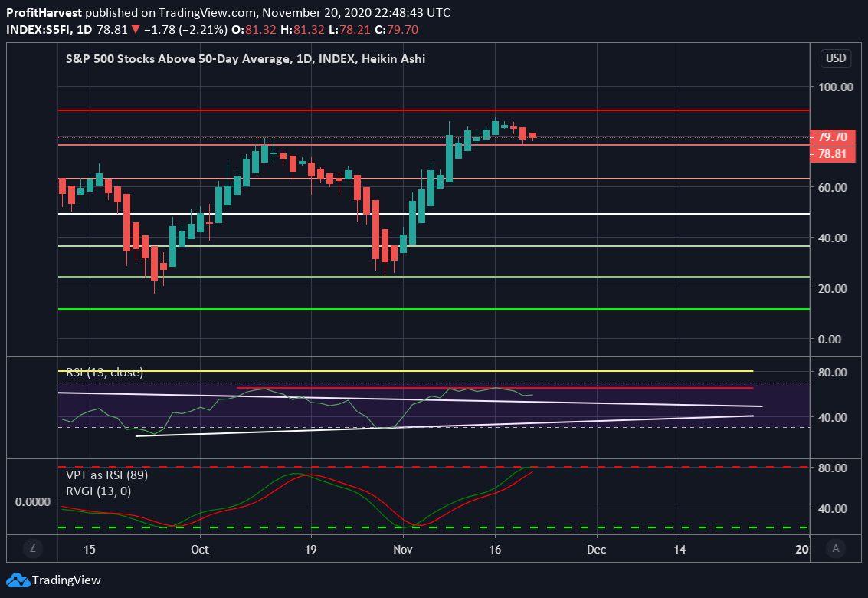868x598 pixels.
Task: Click the VPT as RSI (89) indicator label
Action: (106, 475)
